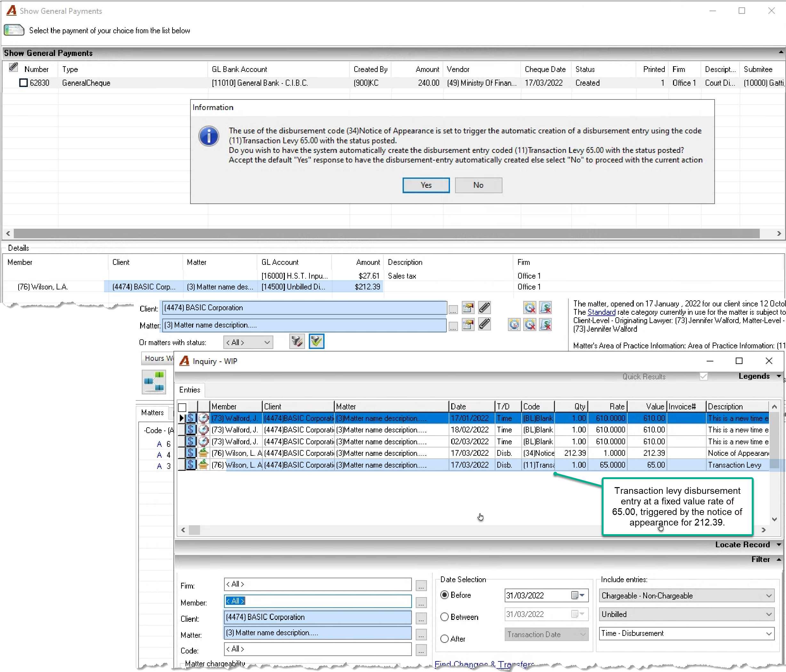
Task: Click the Code filter input field
Action: tap(317, 649)
